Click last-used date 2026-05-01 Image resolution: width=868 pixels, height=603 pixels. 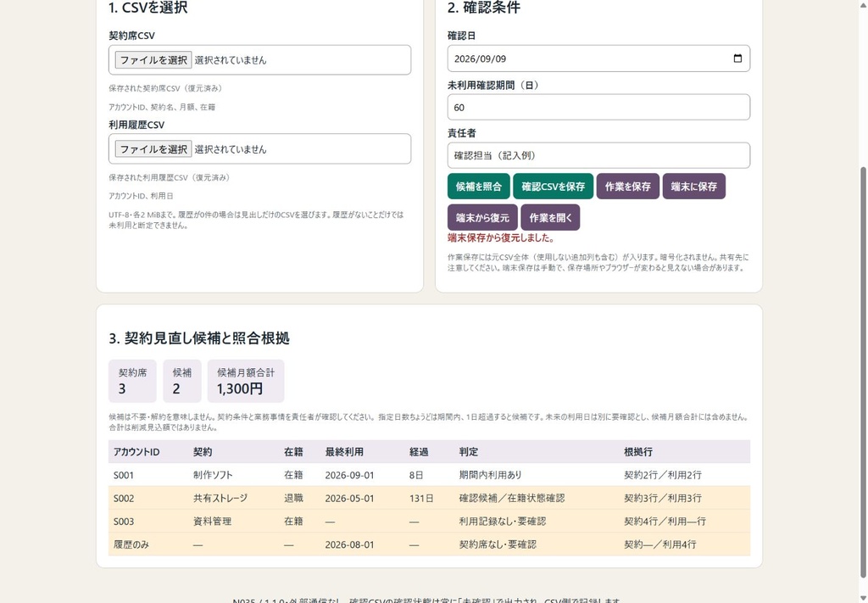click(349, 499)
